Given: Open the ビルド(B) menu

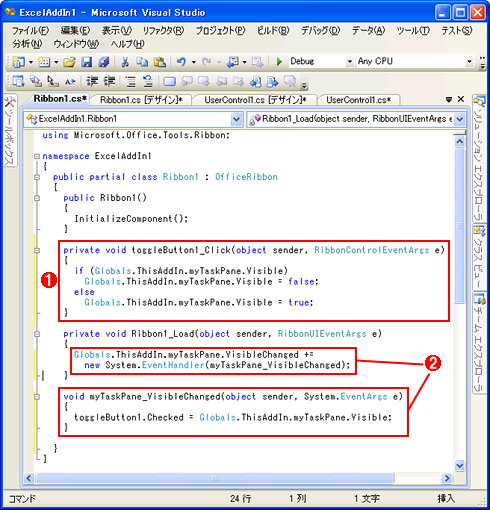Looking at the screenshot, I should pos(273,31).
